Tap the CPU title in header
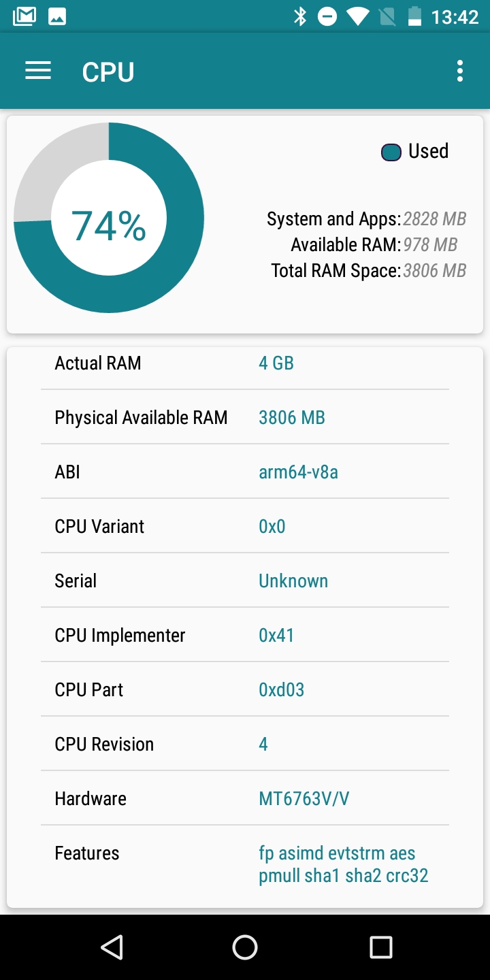Image resolution: width=490 pixels, height=980 pixels. [x=108, y=72]
